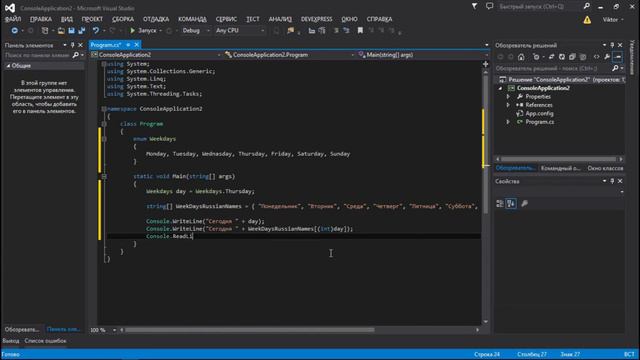Collapse the Общие toolbox group
Screen dimensions: 640x360
[8, 66]
